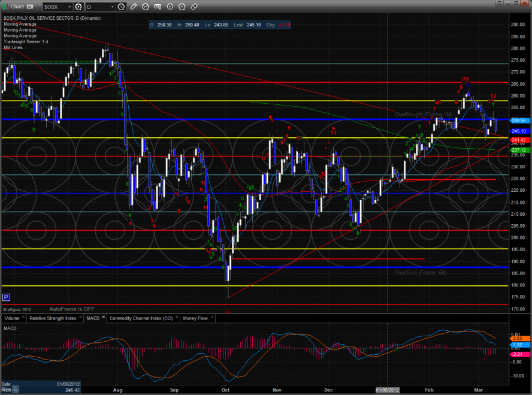Click the chain link icon in toolbar
The height and width of the screenshot is (395, 532).
pos(194,7)
